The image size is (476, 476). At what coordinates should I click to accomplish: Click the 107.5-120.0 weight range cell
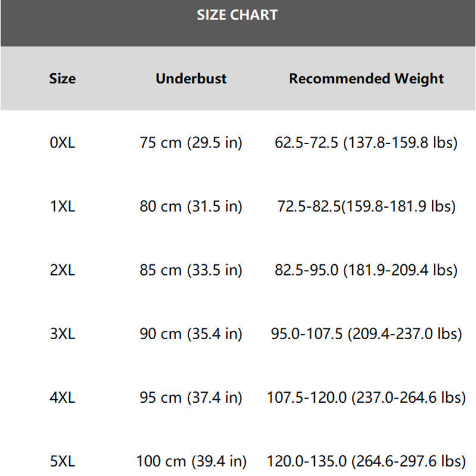coord(366,397)
